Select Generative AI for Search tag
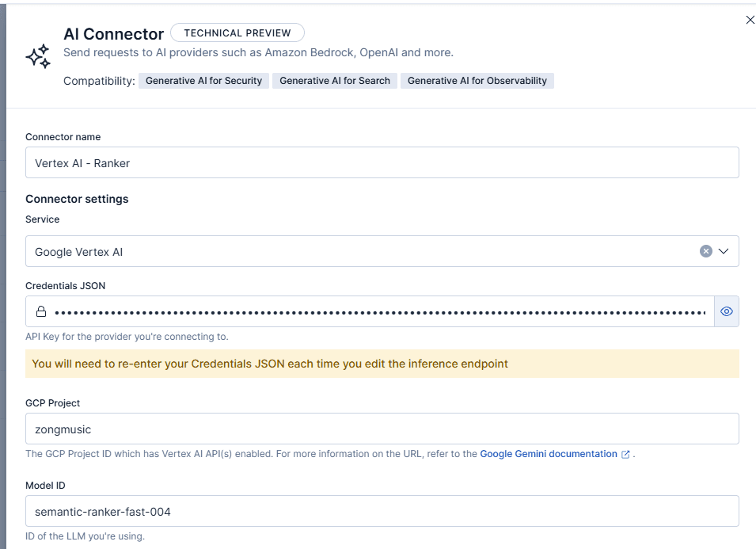Viewport: 756px width, 549px height. (335, 81)
